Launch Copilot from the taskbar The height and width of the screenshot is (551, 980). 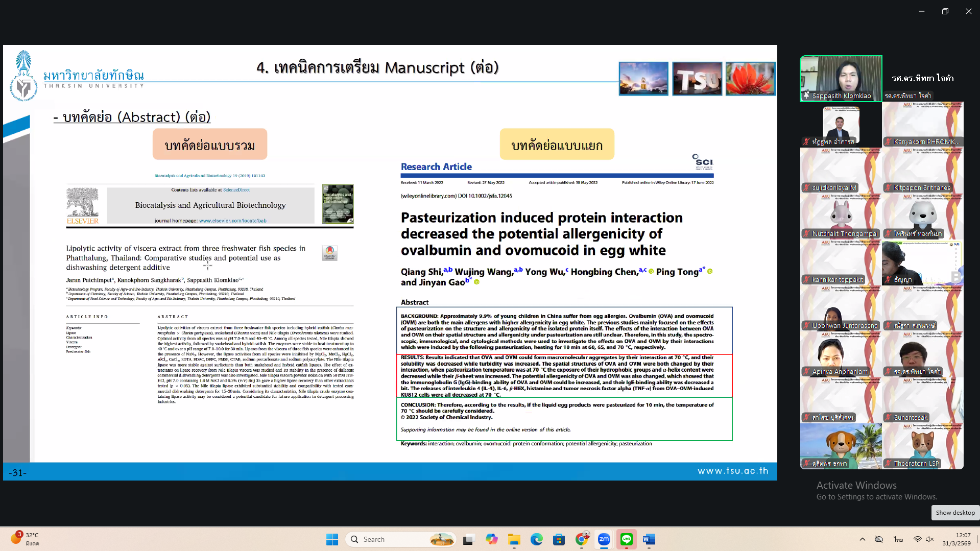(x=491, y=539)
